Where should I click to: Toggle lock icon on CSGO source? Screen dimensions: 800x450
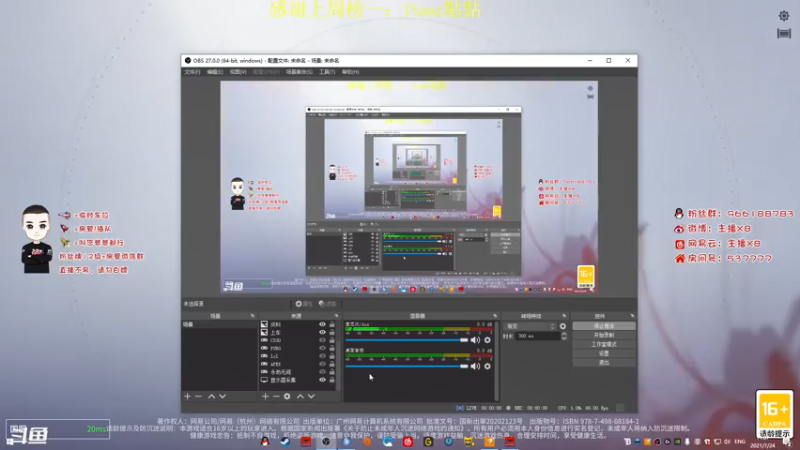pyautogui.click(x=332, y=340)
